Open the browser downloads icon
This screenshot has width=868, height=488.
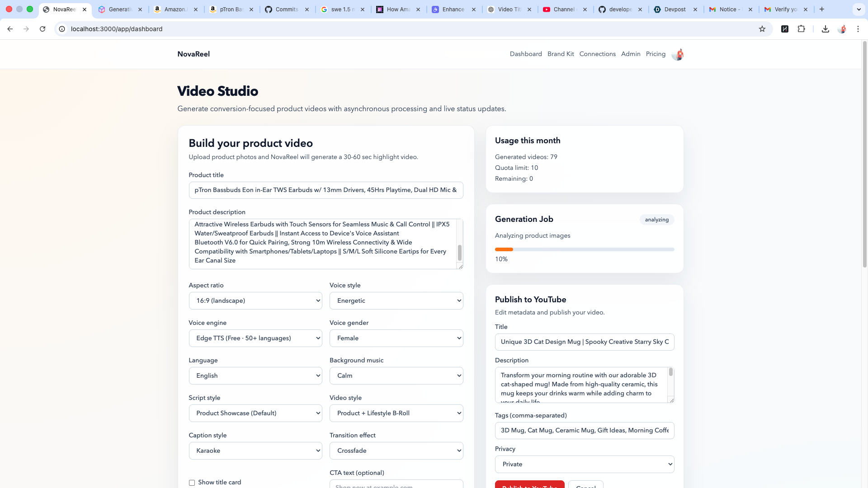pyautogui.click(x=826, y=29)
